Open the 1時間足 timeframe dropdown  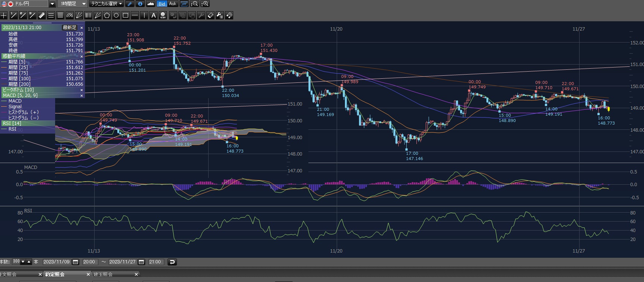pos(84,4)
